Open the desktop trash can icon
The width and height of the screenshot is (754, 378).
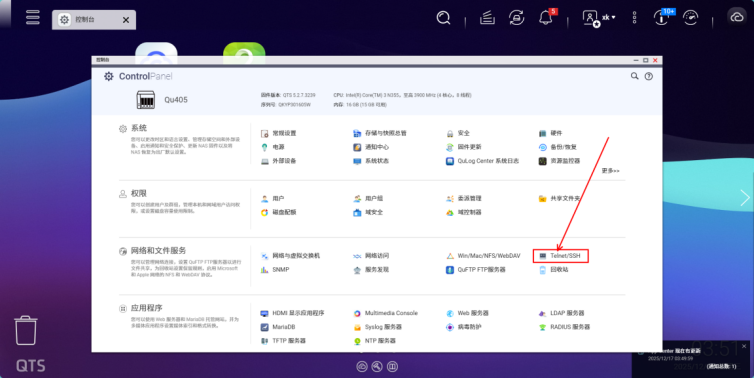point(25,330)
